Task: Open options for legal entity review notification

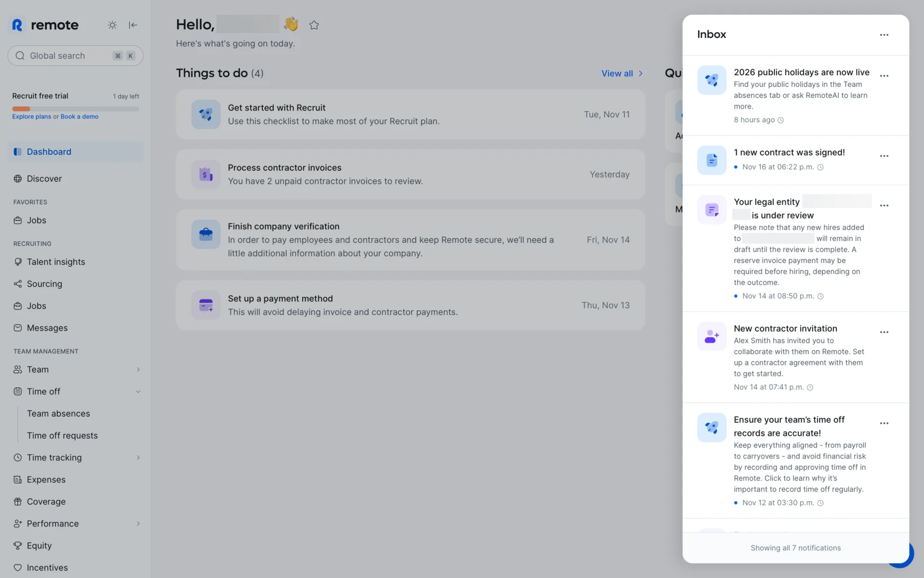Action: 884,206
